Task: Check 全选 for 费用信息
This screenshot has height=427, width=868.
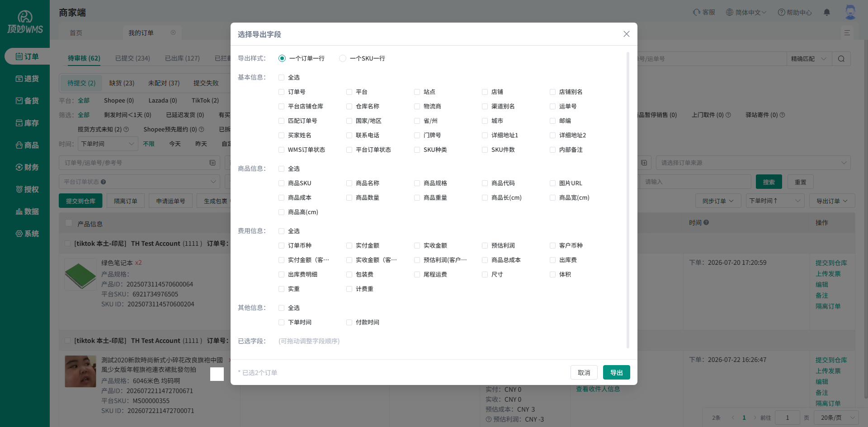Action: click(x=282, y=231)
